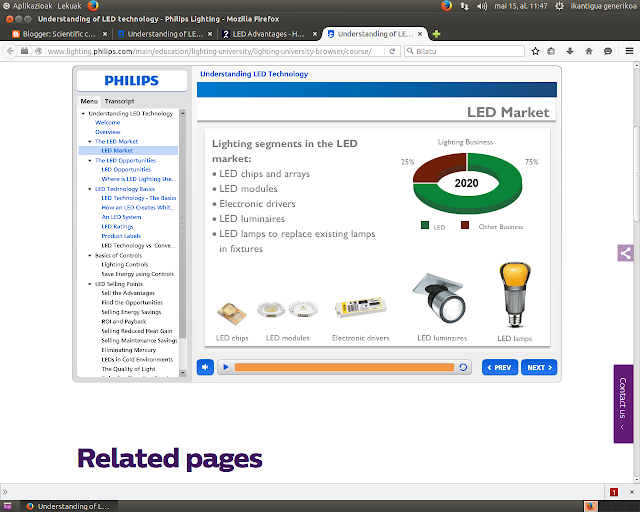This screenshot has width=640, height=512.
Task: Collapse Basics of Controls section
Action: point(90,256)
